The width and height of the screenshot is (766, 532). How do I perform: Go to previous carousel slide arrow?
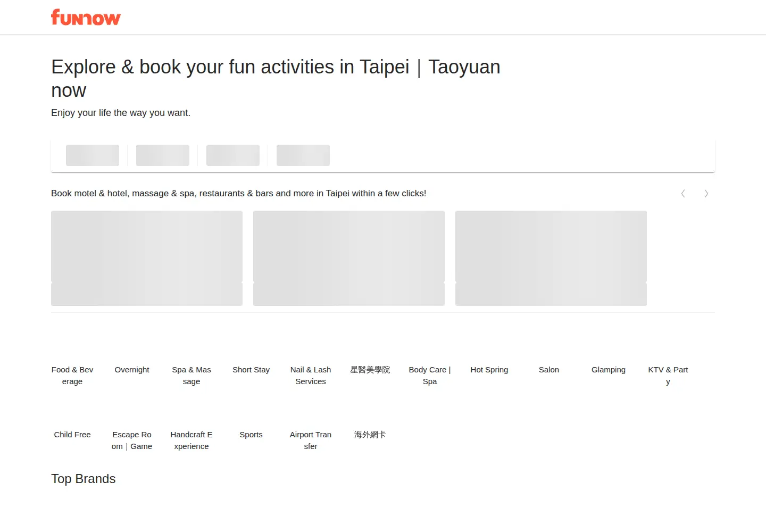click(x=683, y=194)
